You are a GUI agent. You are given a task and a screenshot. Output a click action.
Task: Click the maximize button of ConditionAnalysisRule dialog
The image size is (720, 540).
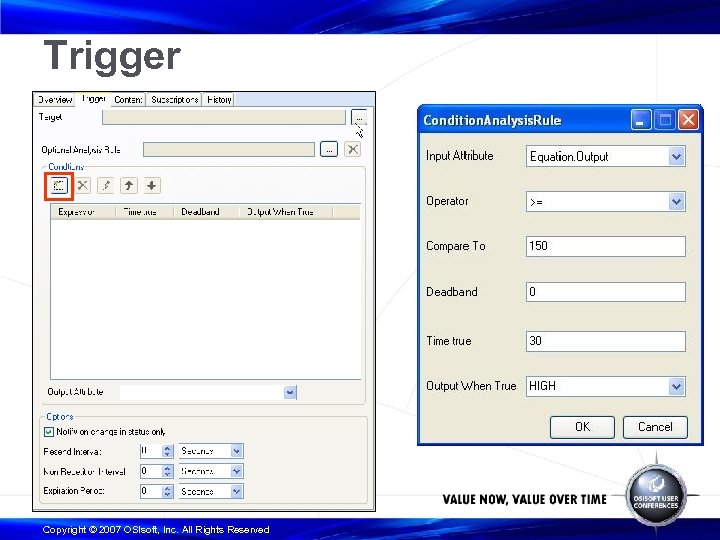(664, 120)
